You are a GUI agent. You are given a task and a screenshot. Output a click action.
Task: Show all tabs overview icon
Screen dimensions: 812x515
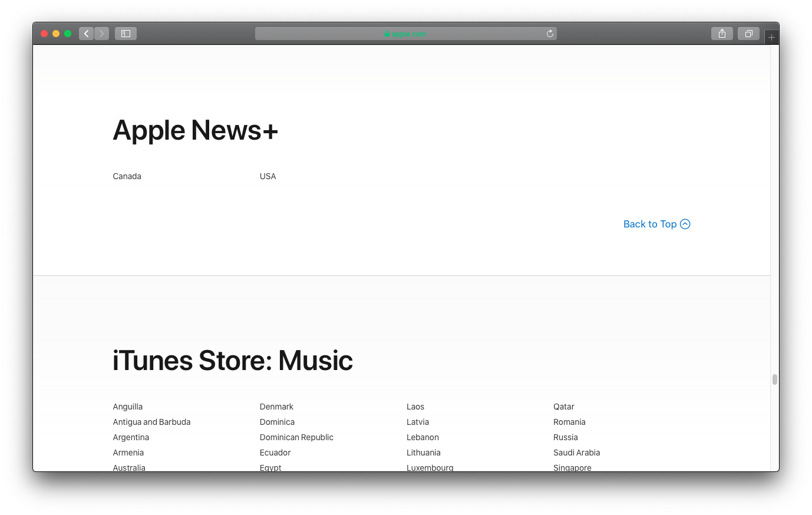748,34
